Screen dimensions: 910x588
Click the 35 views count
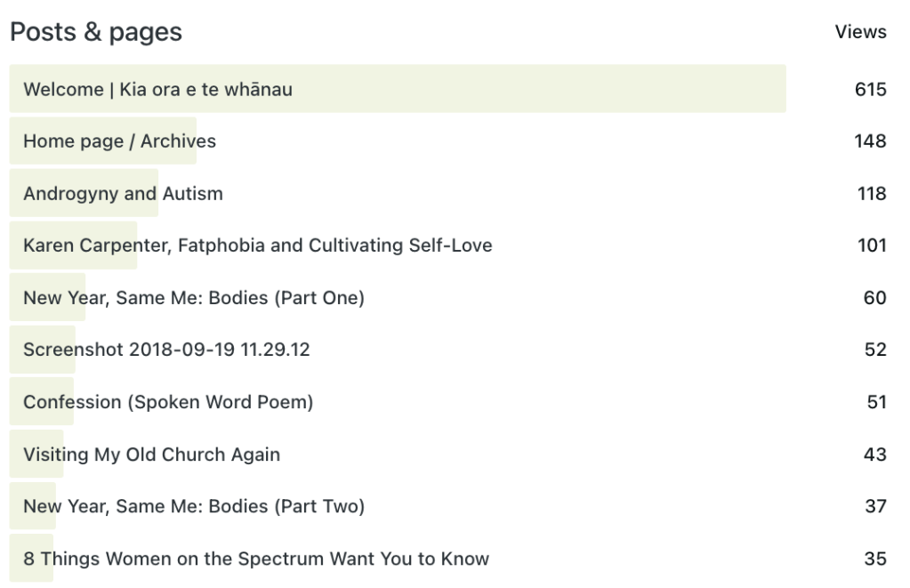(874, 559)
